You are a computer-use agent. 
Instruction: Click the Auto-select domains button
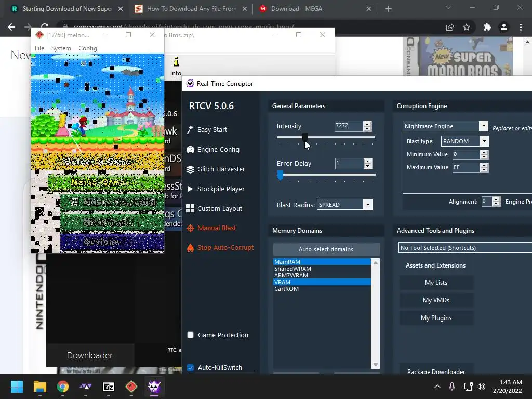pos(326,249)
